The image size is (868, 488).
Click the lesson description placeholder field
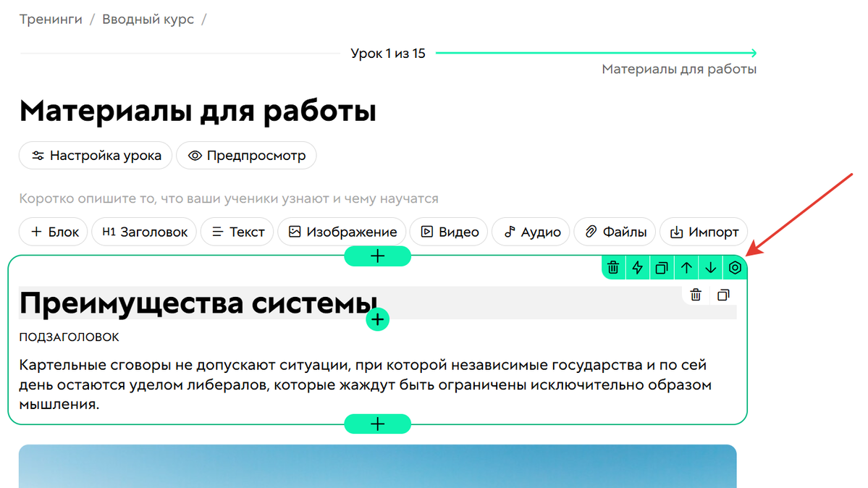(x=229, y=198)
